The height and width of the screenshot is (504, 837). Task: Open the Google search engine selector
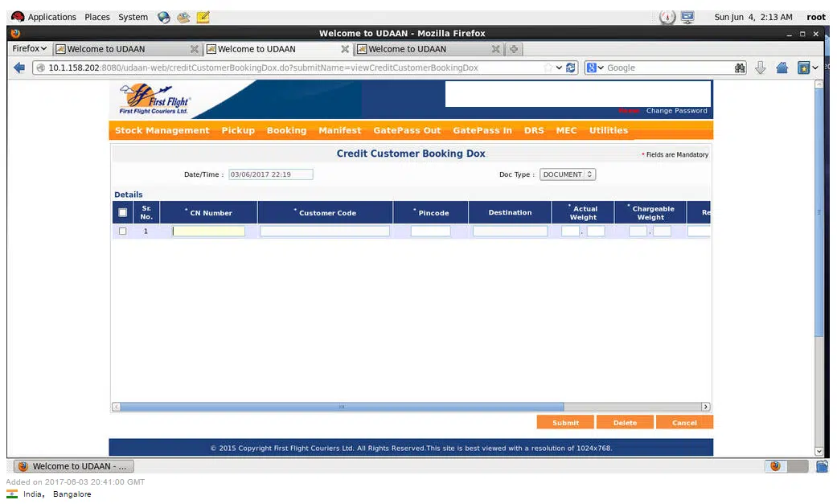(593, 68)
